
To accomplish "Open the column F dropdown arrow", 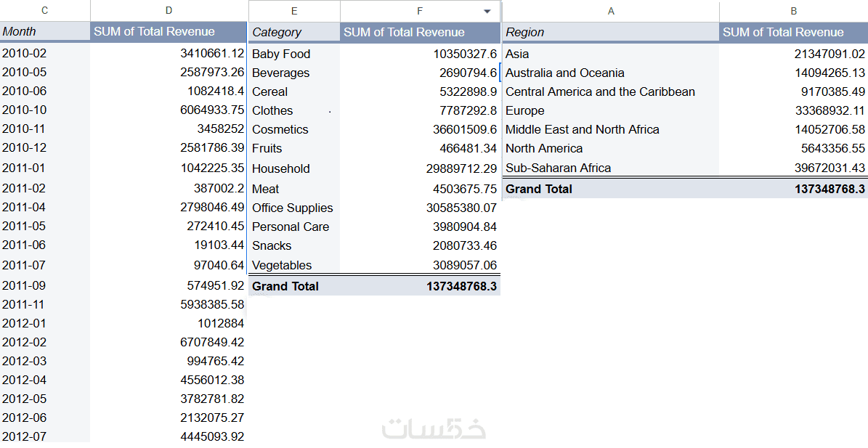I will click(x=487, y=11).
